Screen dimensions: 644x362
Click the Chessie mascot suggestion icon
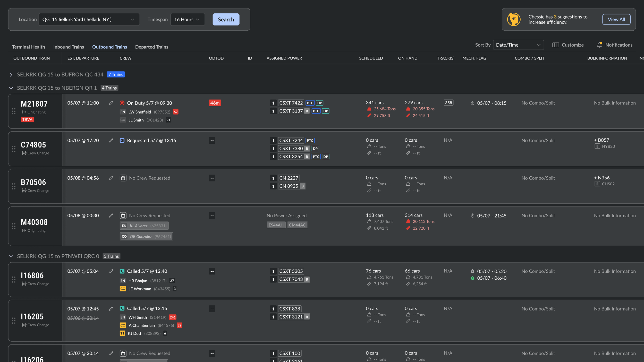[514, 19]
